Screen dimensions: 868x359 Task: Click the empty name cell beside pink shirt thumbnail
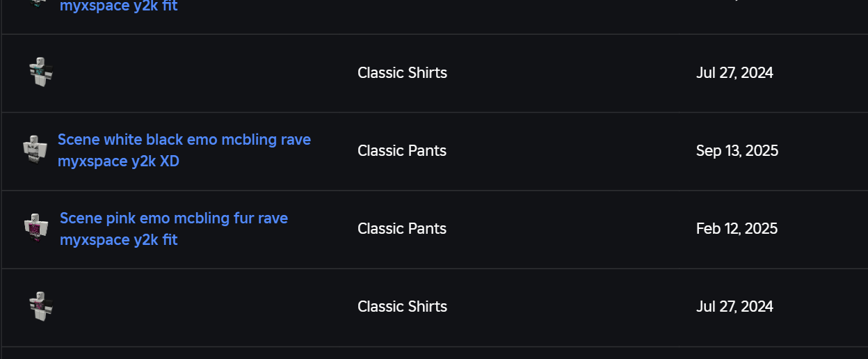195,307
